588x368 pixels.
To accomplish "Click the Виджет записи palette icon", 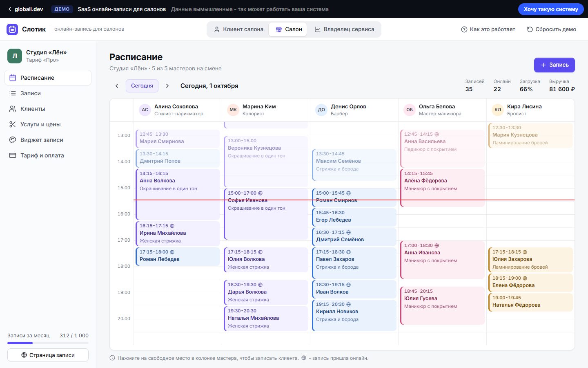I will (x=13, y=140).
